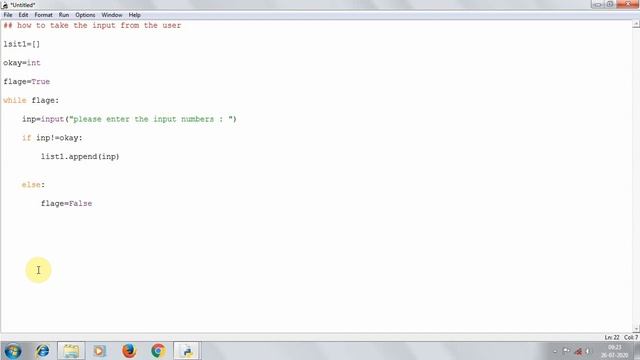Launch Google Chrome from taskbar

pos(158,351)
